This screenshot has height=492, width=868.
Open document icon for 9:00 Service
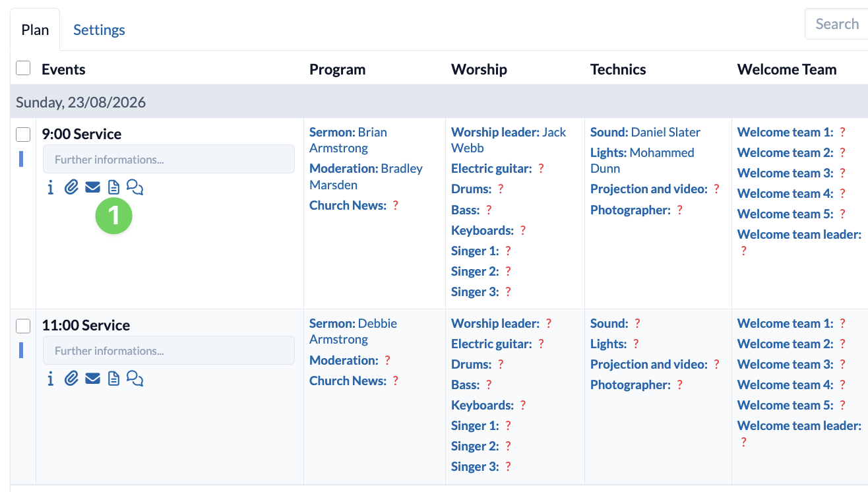pyautogui.click(x=113, y=188)
